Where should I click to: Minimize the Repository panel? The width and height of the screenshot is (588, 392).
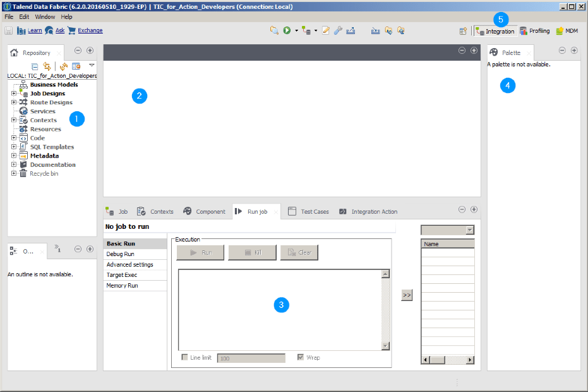coord(78,51)
